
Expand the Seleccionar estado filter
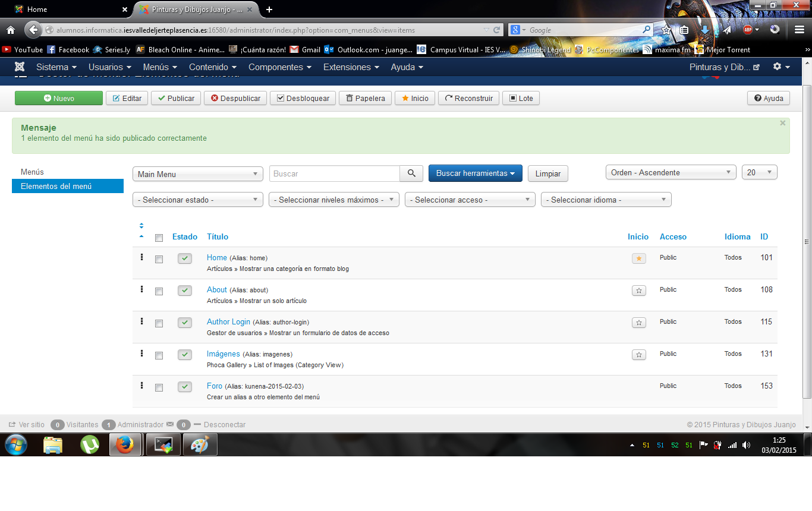pos(197,200)
